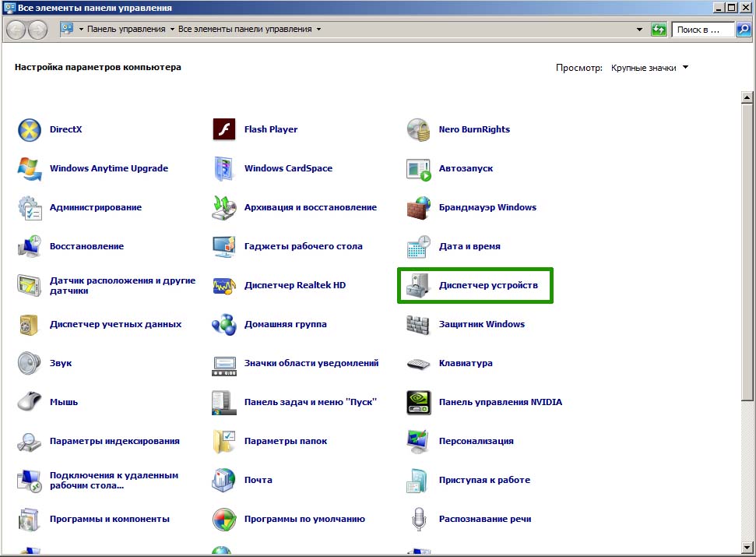Click the Значки области уведомлений icon
Screen dimensions: 756x557
point(224,366)
